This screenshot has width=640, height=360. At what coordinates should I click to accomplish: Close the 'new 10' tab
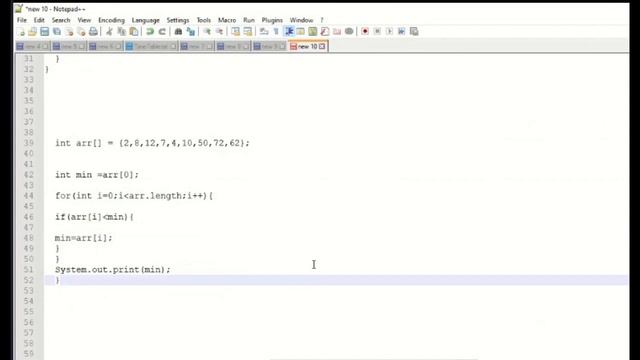coord(322,47)
